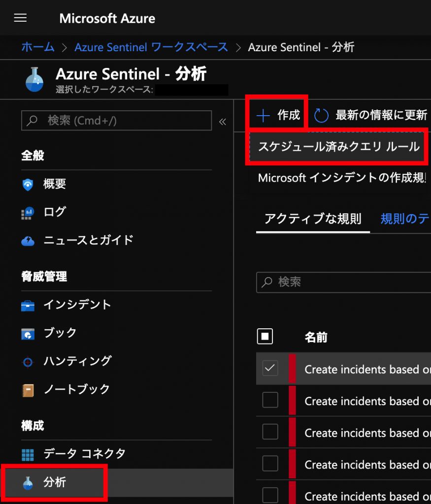
Task: Click the ログ chart icon
Action: pyautogui.click(x=28, y=213)
